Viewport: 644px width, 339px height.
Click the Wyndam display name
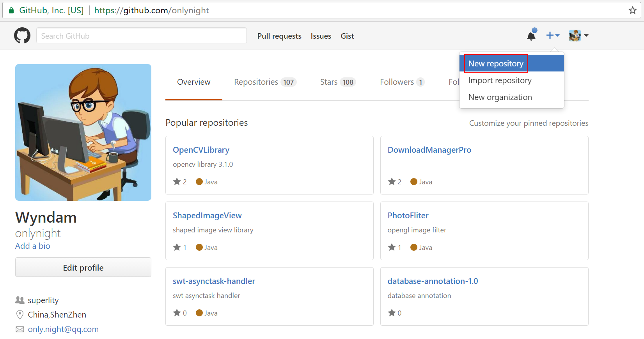coord(46,217)
